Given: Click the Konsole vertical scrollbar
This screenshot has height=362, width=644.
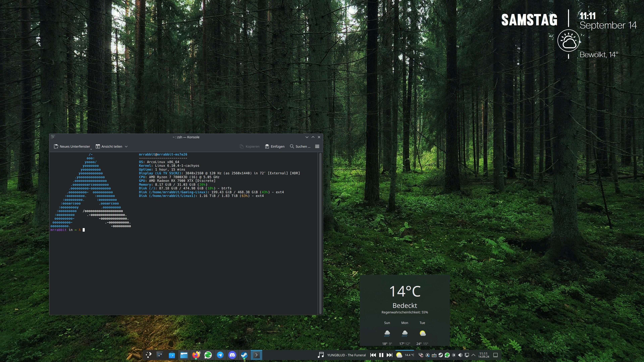Looking at the screenshot, I should (320, 233).
